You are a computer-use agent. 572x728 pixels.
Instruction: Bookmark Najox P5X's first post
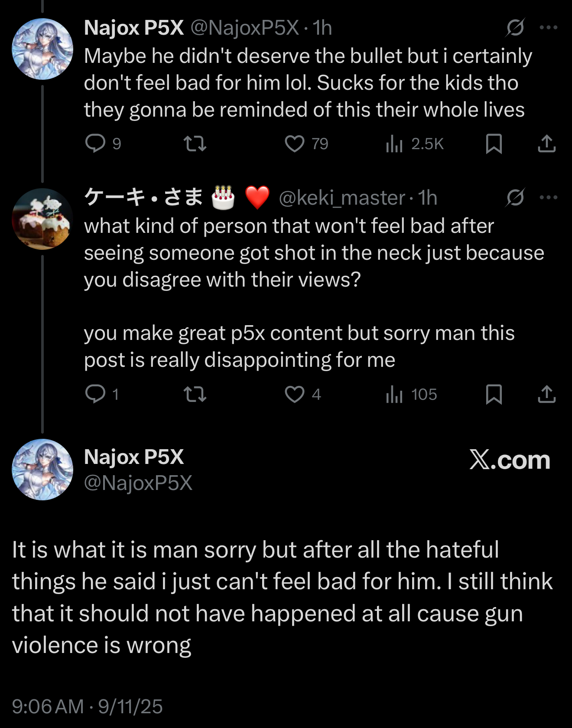[494, 144]
